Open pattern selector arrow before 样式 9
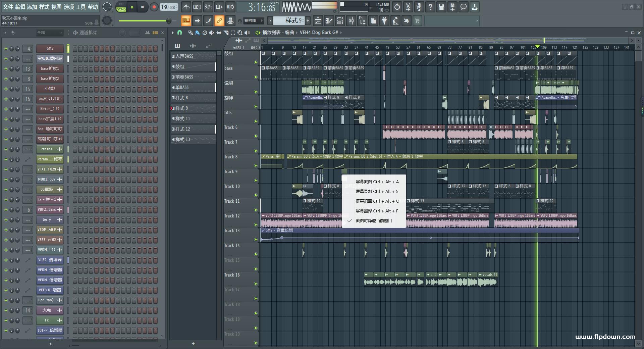This screenshot has height=349, width=644. click(x=270, y=21)
